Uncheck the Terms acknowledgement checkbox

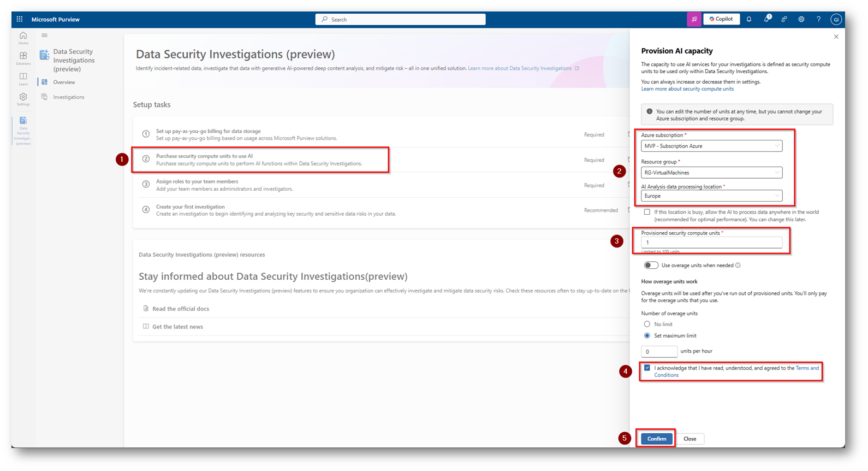[647, 368]
